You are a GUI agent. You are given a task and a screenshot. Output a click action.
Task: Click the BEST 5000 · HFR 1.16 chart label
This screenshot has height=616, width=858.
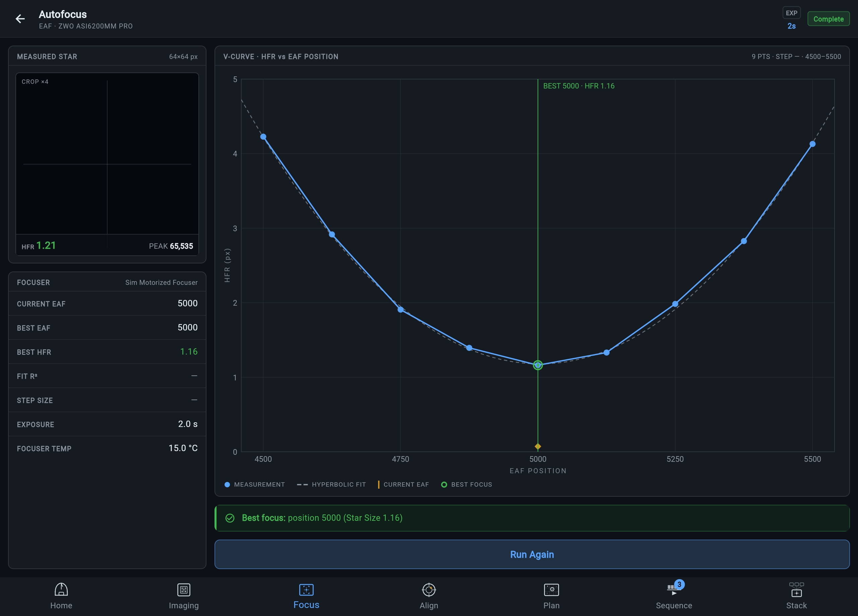click(579, 86)
